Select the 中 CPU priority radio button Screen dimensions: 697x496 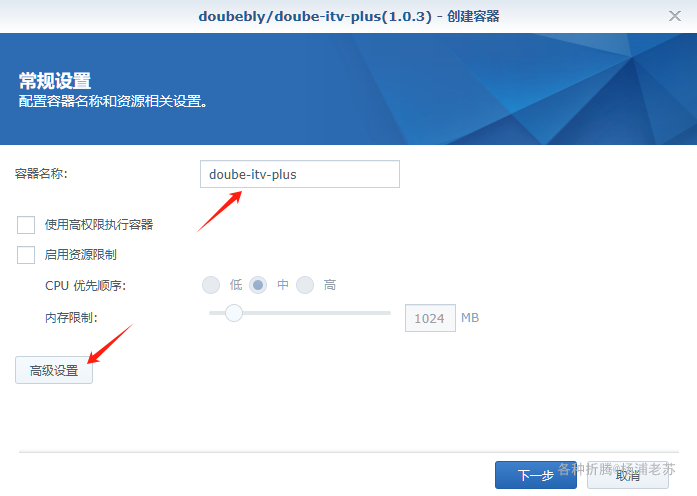[x=258, y=285]
